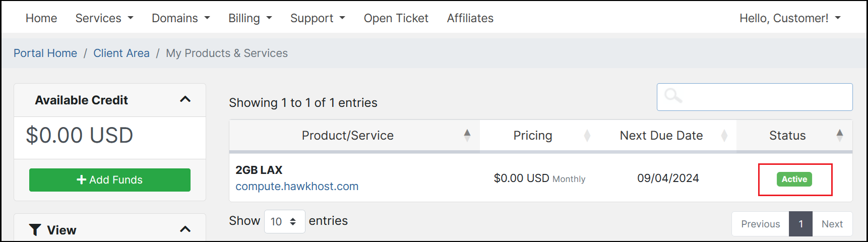Change the entries-per-page selector showing 10
Screen dimensions: 868x242
pyautogui.click(x=284, y=221)
